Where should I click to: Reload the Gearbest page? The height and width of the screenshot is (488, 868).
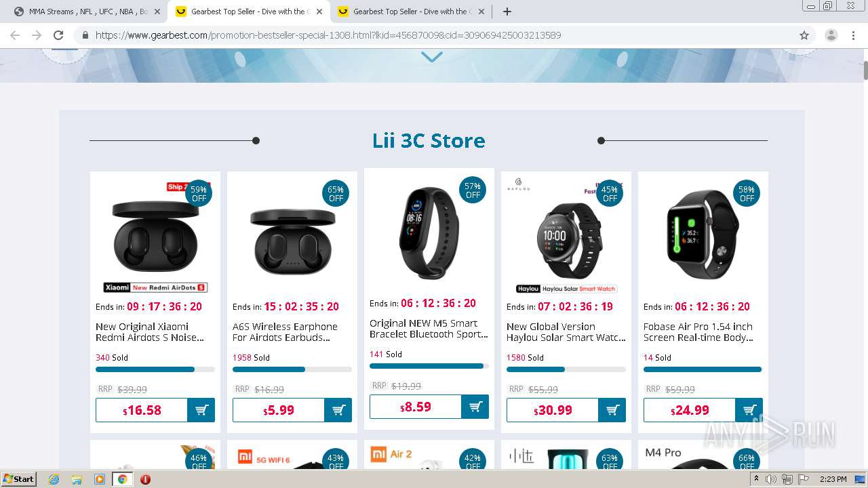(58, 35)
